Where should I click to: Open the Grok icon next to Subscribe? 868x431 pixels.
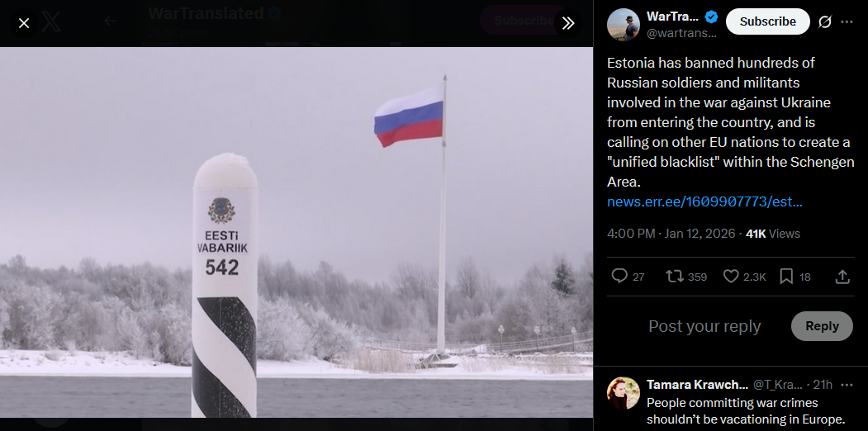pos(825,21)
